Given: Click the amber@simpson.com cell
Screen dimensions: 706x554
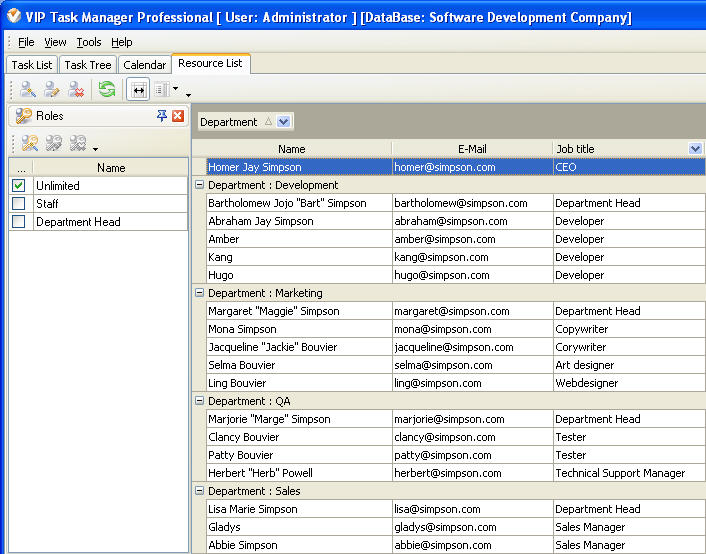Looking at the screenshot, I should (473, 239).
